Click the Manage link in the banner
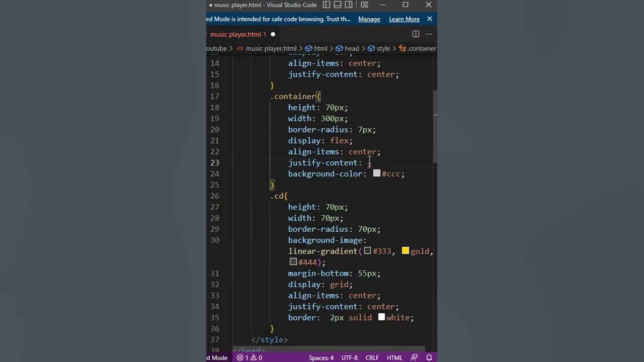The image size is (644, 362). click(369, 19)
